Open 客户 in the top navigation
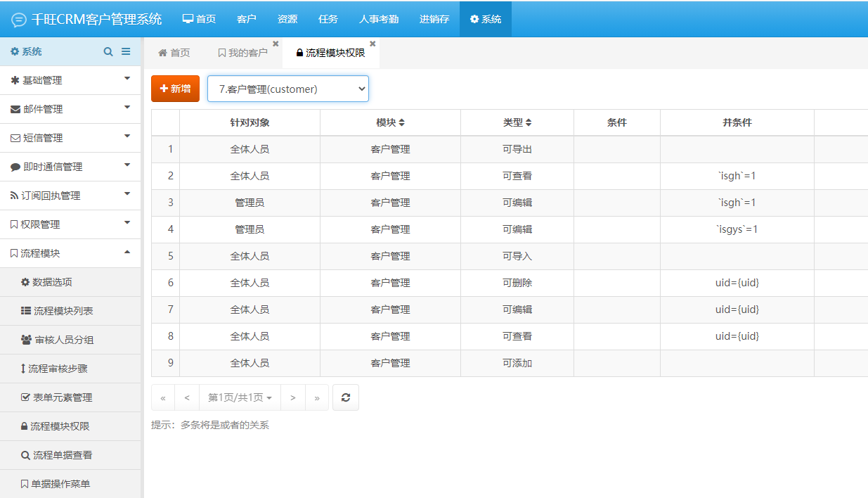This screenshot has width=868, height=498. pos(247,19)
